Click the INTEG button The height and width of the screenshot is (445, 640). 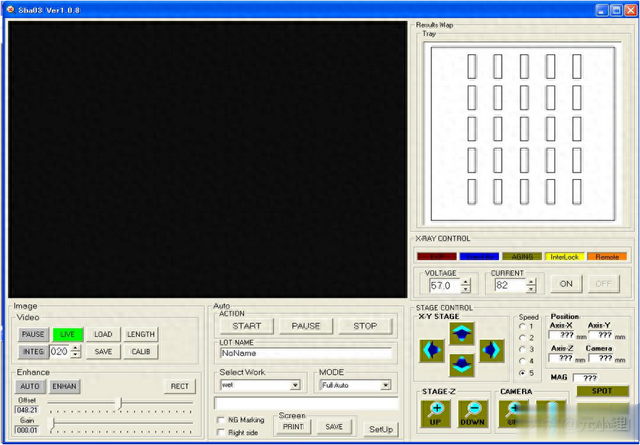coord(33,352)
